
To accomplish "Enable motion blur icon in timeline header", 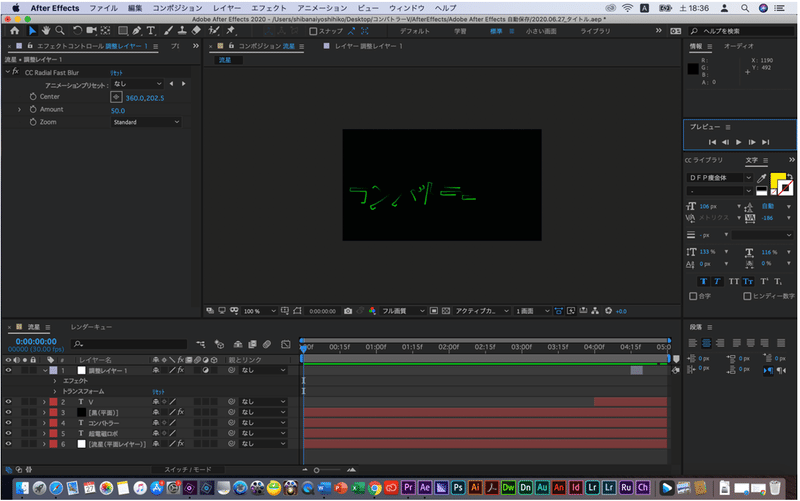I will point(266,344).
